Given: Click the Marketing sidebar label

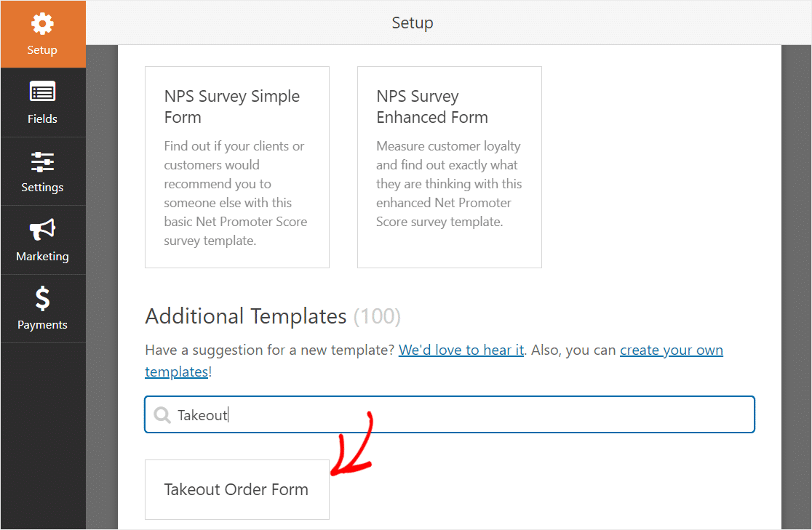Looking at the screenshot, I should point(42,256).
